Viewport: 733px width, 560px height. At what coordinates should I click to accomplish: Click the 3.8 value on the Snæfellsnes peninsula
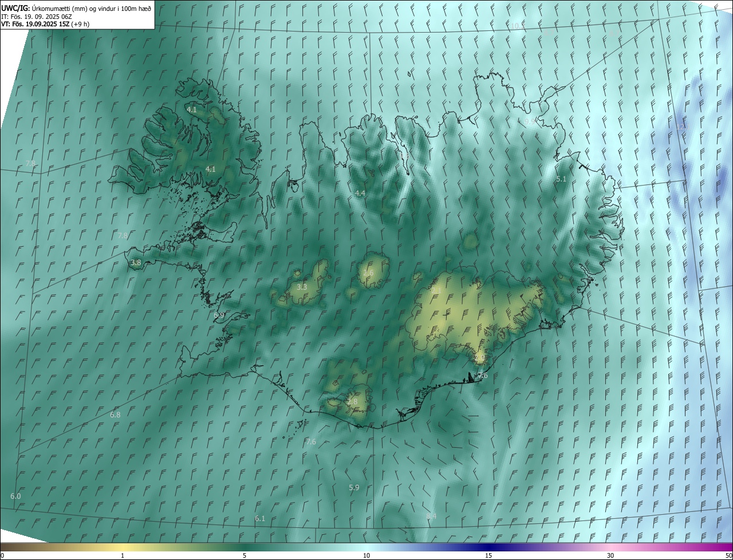coord(136,263)
